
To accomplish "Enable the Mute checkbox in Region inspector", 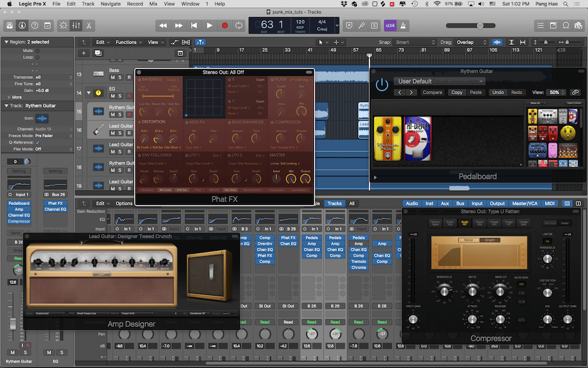I will 37,51.
